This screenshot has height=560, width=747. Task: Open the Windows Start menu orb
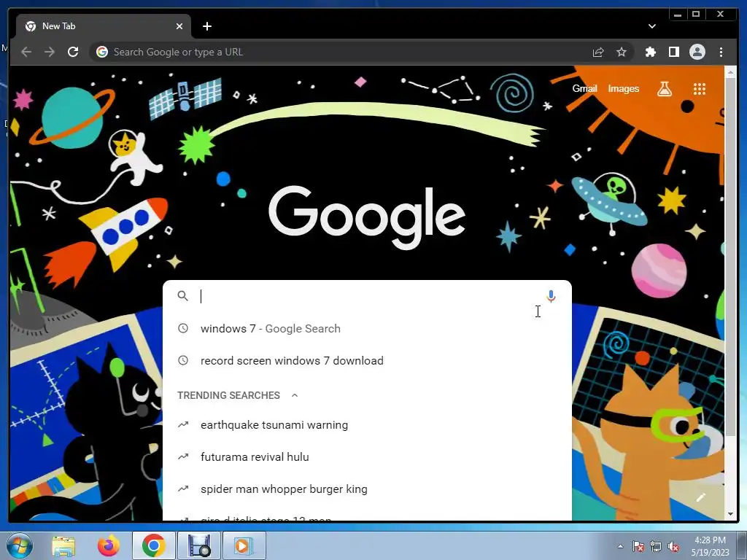pyautogui.click(x=19, y=545)
